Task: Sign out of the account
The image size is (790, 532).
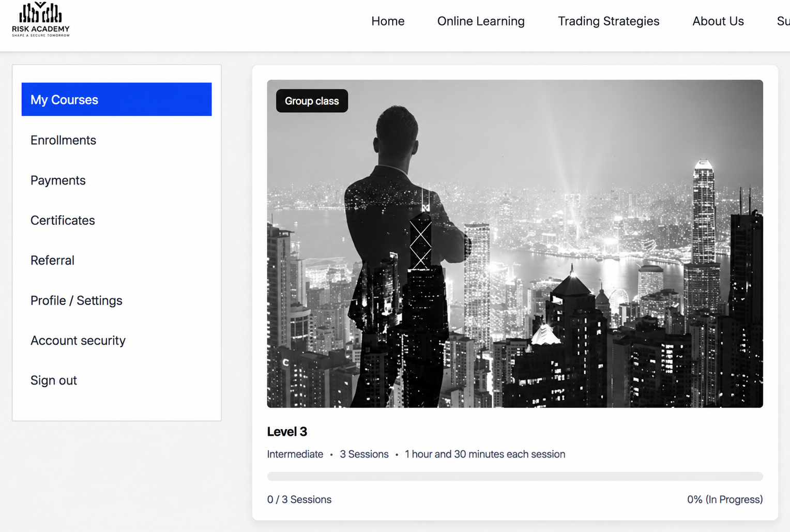Action: tap(54, 381)
